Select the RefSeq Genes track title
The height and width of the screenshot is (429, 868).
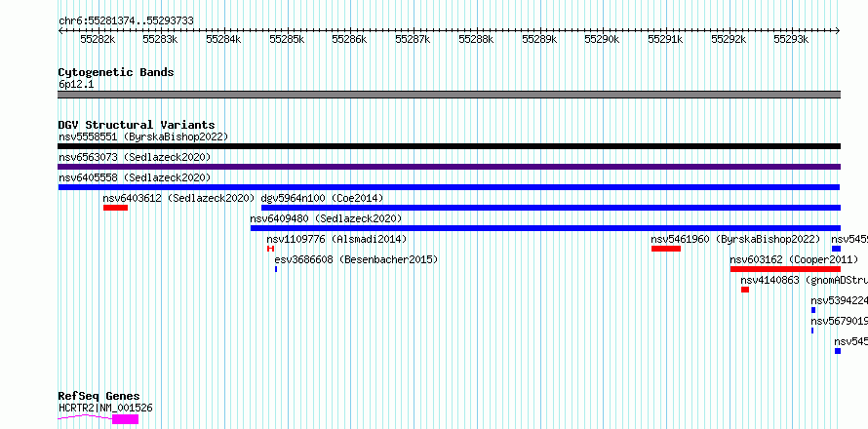coord(99,397)
